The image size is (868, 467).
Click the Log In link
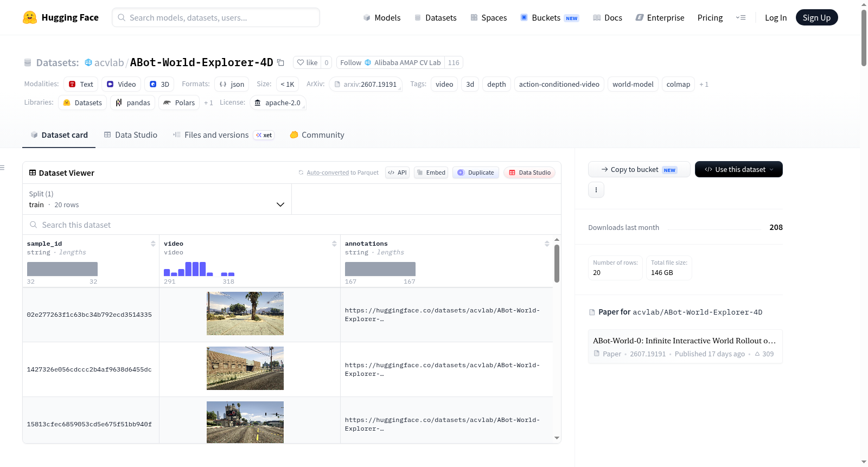coord(776,17)
